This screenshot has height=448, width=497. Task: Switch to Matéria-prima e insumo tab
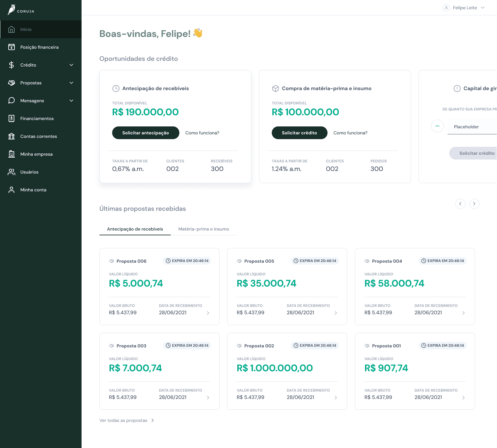pyautogui.click(x=204, y=229)
